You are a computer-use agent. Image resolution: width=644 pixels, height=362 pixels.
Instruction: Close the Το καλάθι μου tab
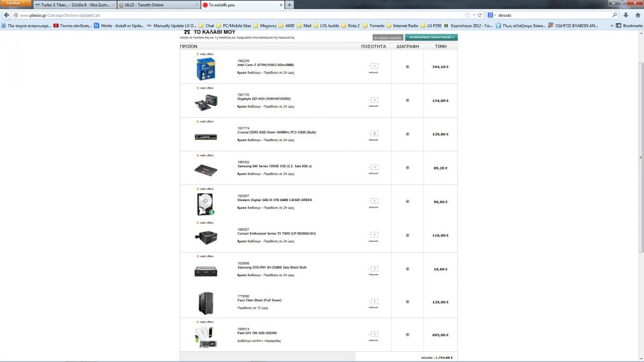coord(281,5)
